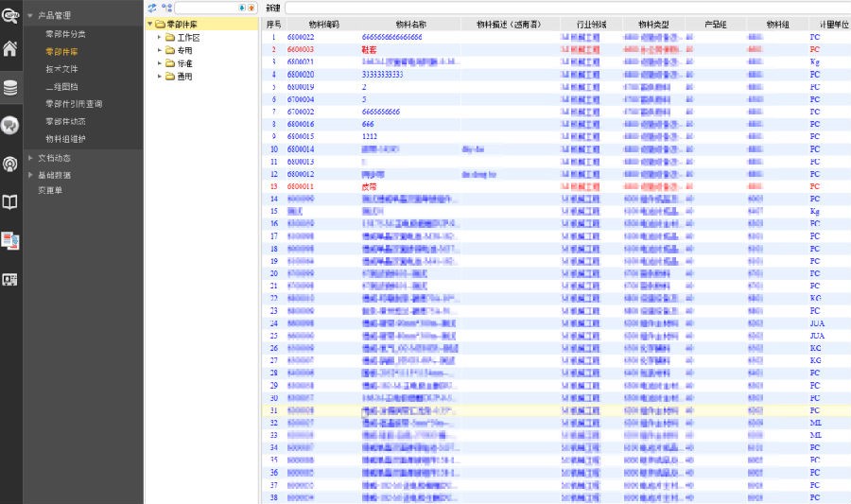Click the 新建 button
This screenshot has width=851, height=504.
point(272,8)
